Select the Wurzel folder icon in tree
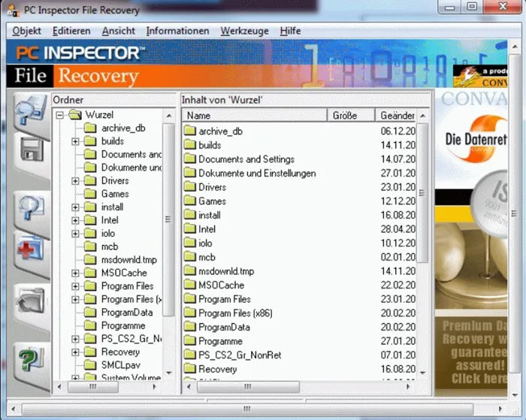The height and width of the screenshot is (420, 526). [x=75, y=115]
